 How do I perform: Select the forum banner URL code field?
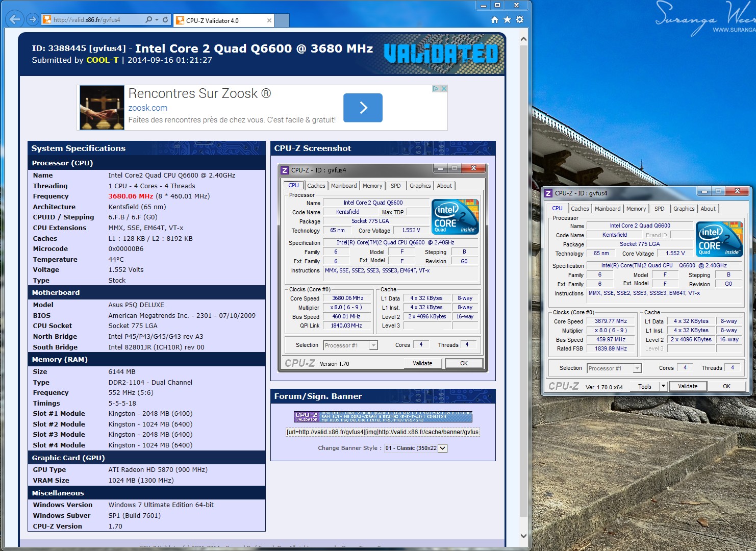(x=383, y=432)
